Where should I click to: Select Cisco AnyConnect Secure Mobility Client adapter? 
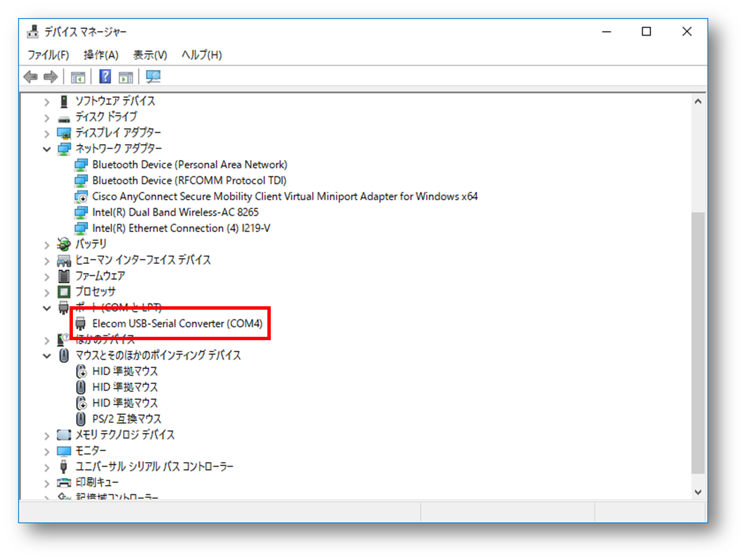point(285,196)
